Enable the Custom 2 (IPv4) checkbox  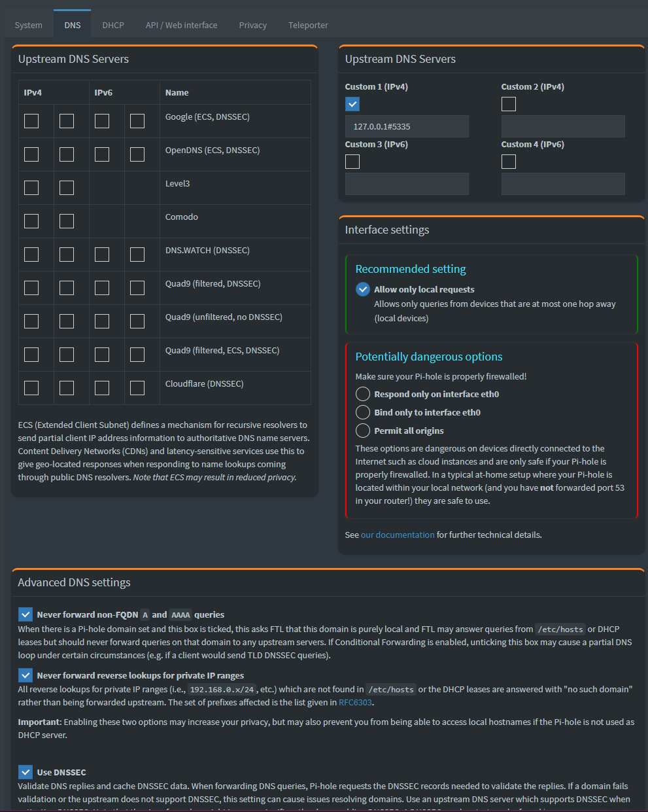(x=509, y=104)
